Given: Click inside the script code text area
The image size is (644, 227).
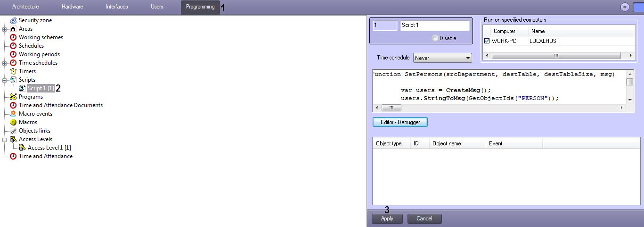Looking at the screenshot, I should click(499, 87).
